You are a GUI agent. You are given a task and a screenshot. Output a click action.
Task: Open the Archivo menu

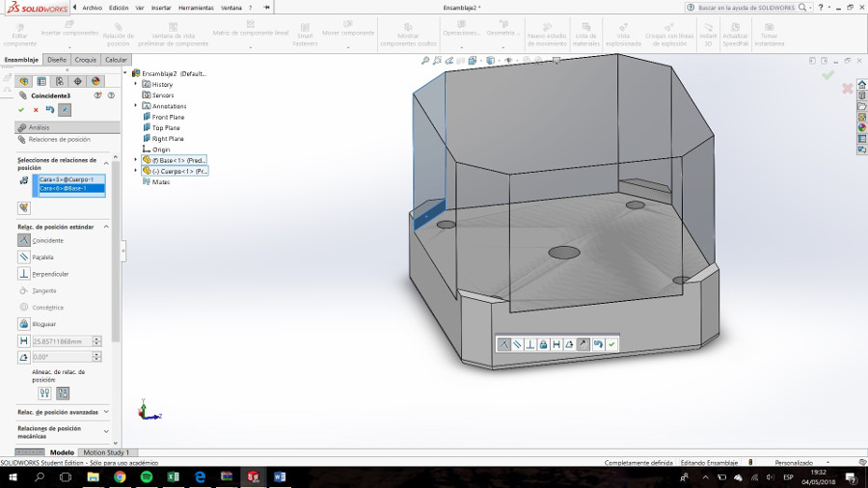click(92, 8)
